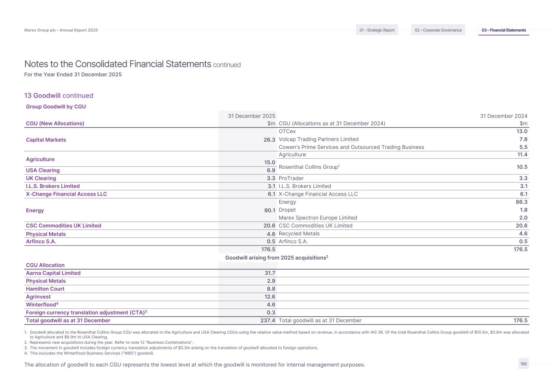This screenshot has height=392, width=554.
Task: Select the Energy CGU new allocation label
Action: [35, 211]
